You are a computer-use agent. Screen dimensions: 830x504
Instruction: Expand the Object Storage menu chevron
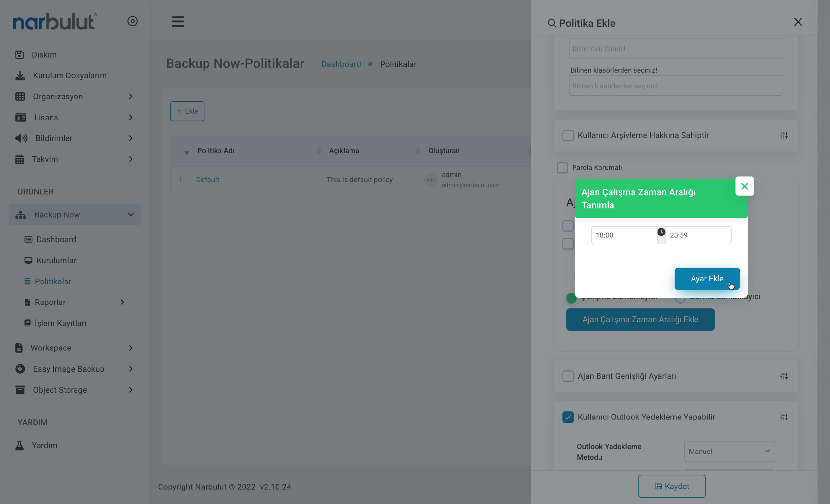[131, 390]
